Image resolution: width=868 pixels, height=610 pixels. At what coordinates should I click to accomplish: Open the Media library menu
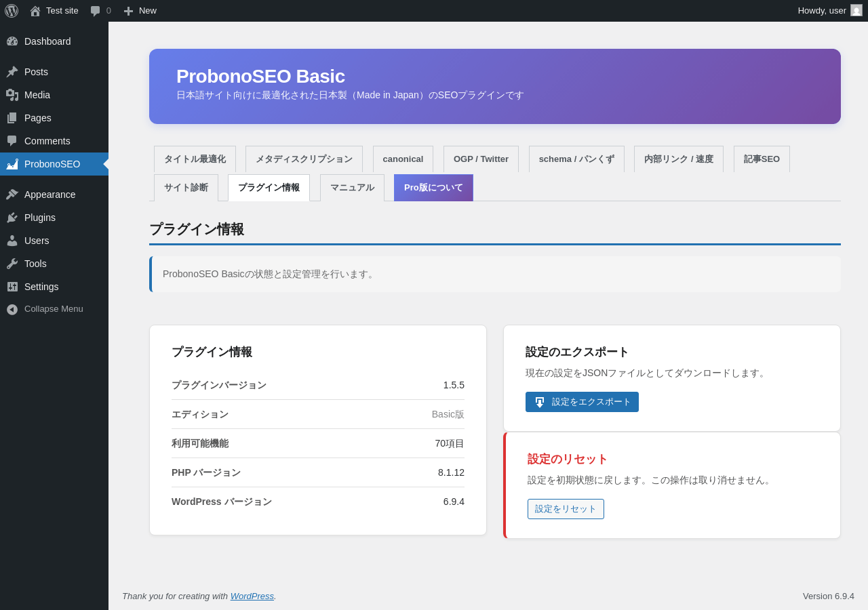click(x=37, y=95)
